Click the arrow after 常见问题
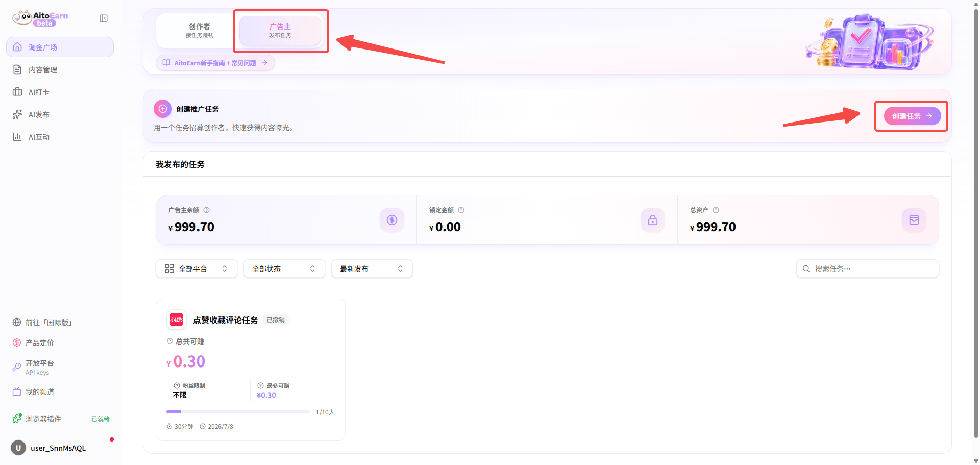 click(264, 63)
